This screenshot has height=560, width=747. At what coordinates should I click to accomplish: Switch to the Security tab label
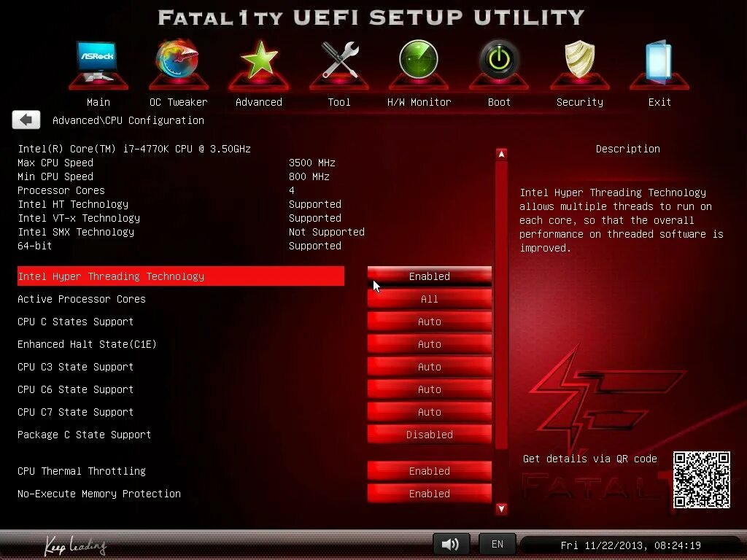[x=580, y=102]
